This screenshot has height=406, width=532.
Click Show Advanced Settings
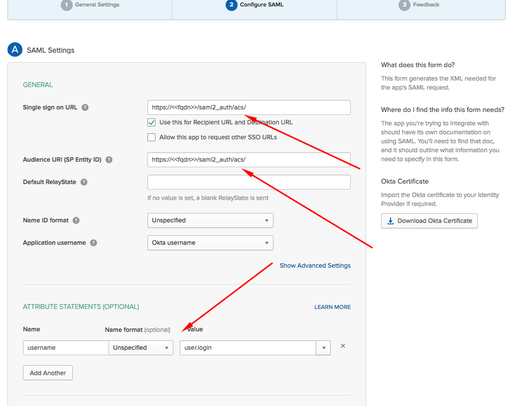tap(315, 265)
